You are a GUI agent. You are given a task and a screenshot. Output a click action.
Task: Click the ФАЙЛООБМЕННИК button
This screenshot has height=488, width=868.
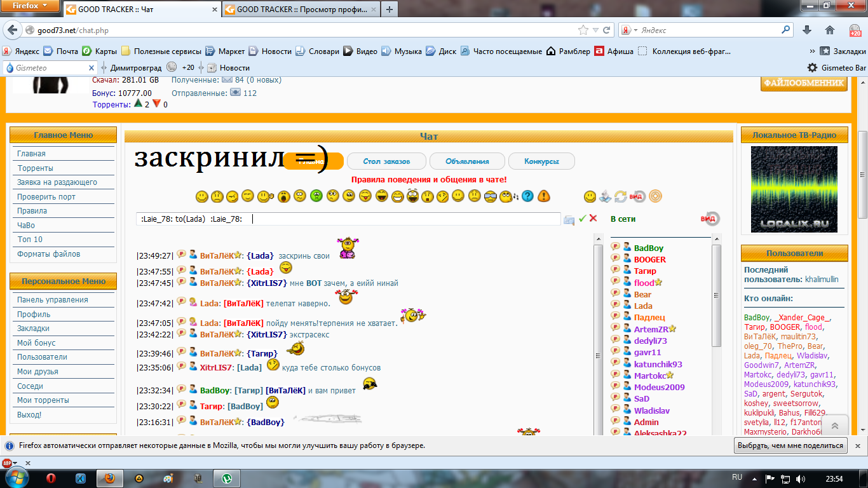[x=804, y=83]
